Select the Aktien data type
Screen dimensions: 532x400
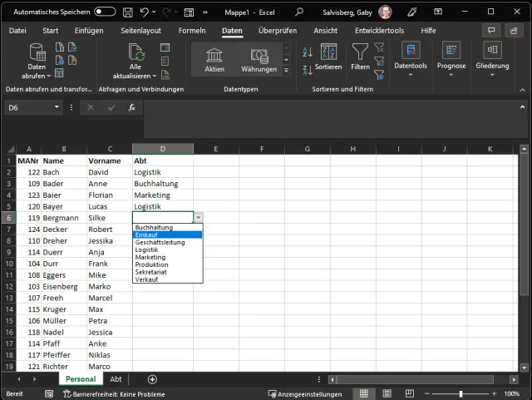[214, 60]
